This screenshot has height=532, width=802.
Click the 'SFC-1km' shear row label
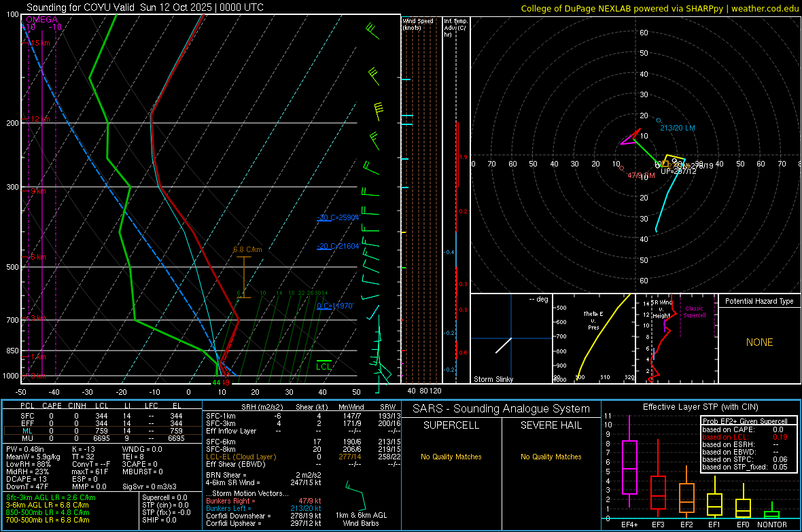(220, 416)
